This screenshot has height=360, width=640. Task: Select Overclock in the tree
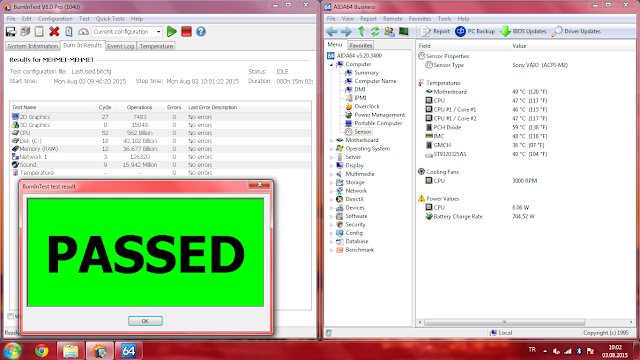click(367, 107)
